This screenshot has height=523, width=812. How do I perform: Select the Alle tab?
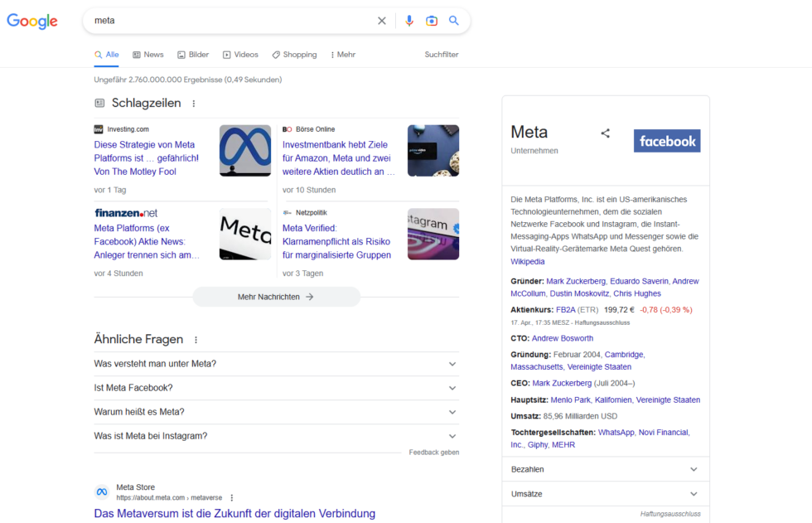pyautogui.click(x=107, y=55)
